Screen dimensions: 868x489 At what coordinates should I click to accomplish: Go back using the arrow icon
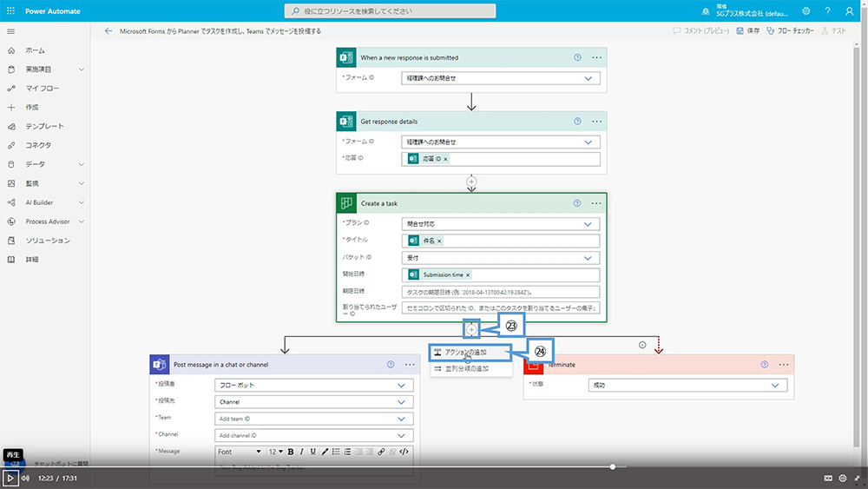[108, 31]
